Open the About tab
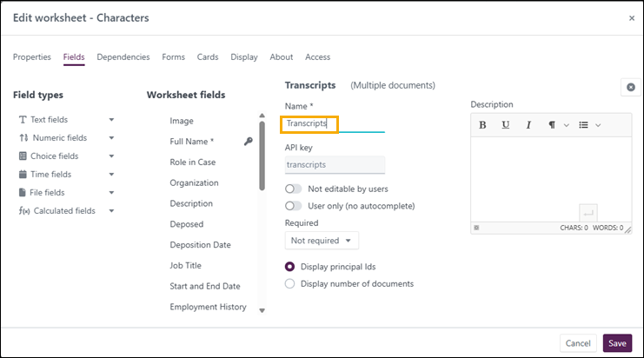 click(282, 57)
